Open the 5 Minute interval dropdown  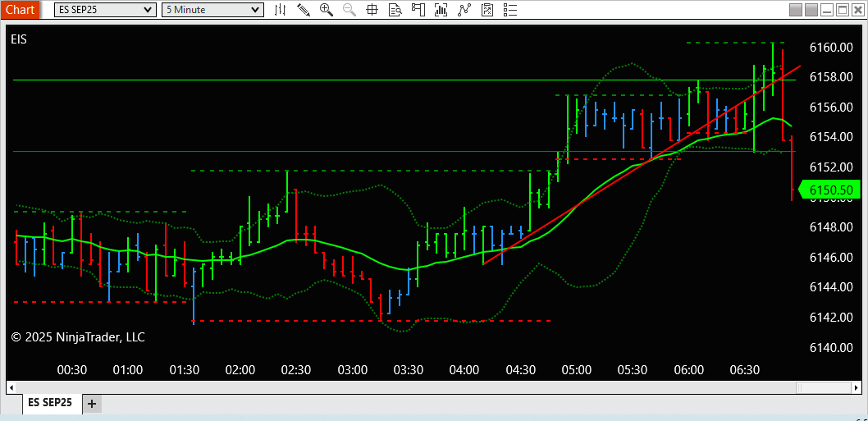click(212, 9)
